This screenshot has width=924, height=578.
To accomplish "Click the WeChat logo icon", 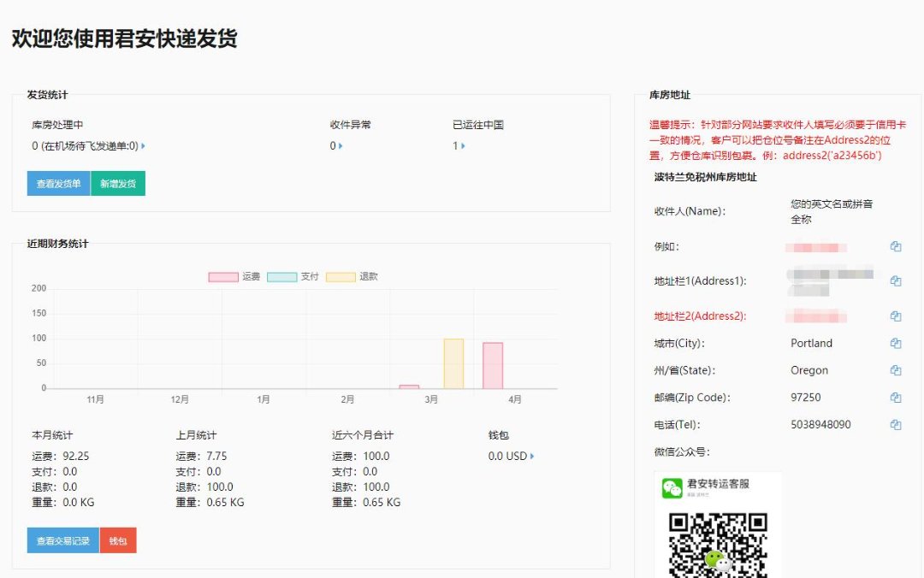I will pos(672,488).
